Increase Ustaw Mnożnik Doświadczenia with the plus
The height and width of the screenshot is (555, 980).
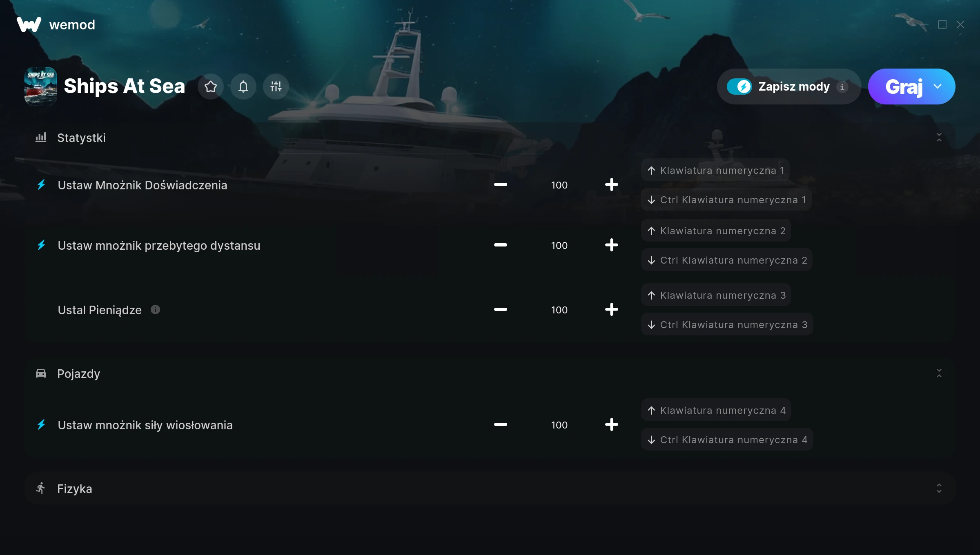tap(611, 185)
